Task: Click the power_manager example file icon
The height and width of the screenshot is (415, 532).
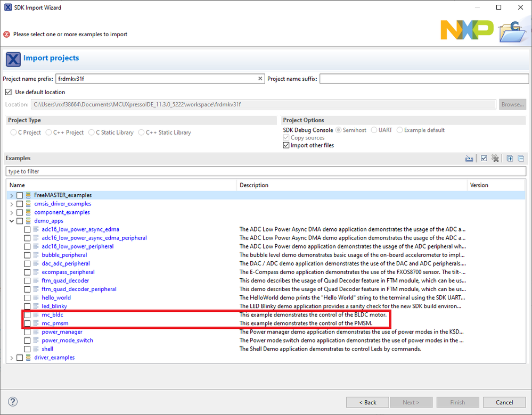Action: (x=36, y=332)
